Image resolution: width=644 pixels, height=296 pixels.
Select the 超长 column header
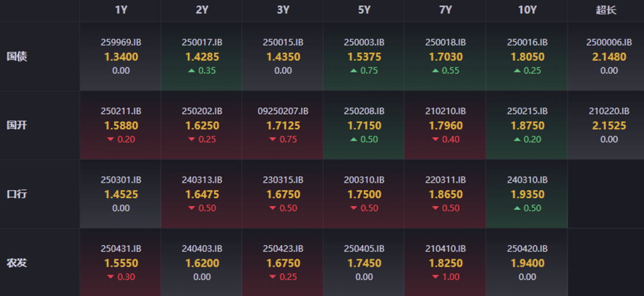[x=606, y=10]
